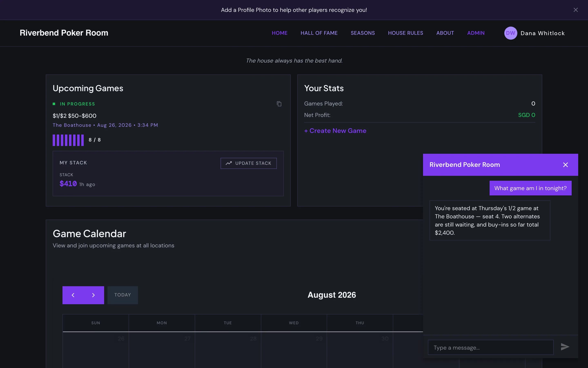Click the MY STACK label

(73, 163)
